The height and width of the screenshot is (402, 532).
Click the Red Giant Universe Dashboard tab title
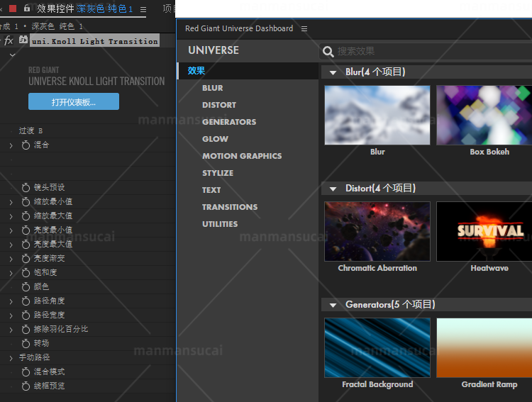pyautogui.click(x=239, y=28)
